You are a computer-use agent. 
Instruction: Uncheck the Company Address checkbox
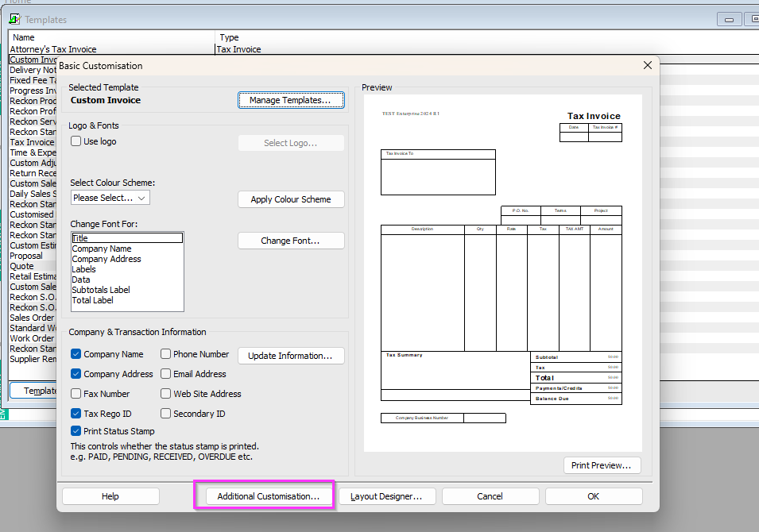(76, 374)
